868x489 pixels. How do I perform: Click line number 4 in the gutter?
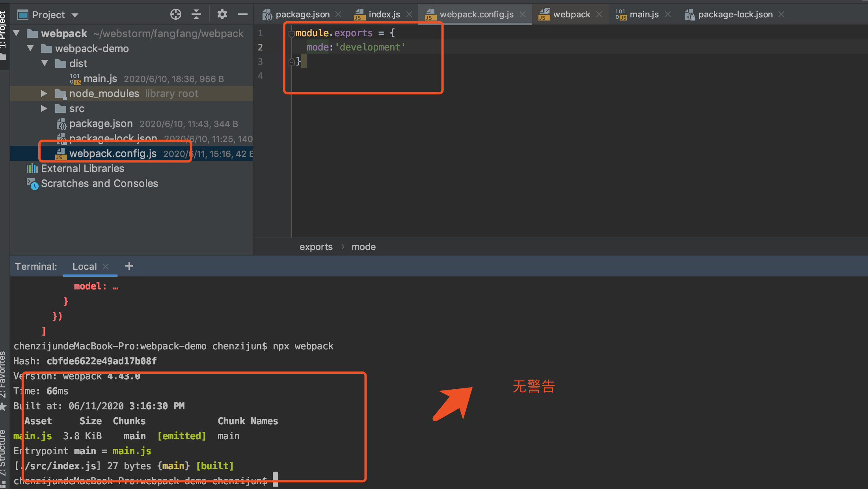point(260,76)
